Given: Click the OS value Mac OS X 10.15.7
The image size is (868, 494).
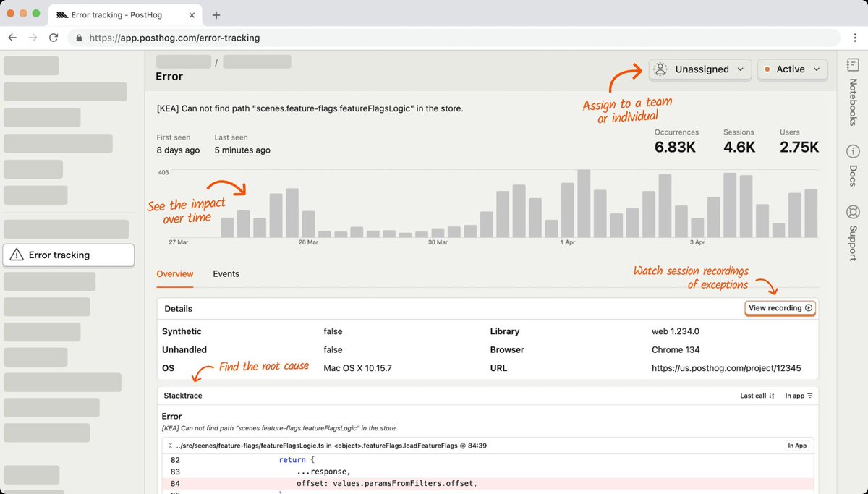Looking at the screenshot, I should click(x=357, y=368).
